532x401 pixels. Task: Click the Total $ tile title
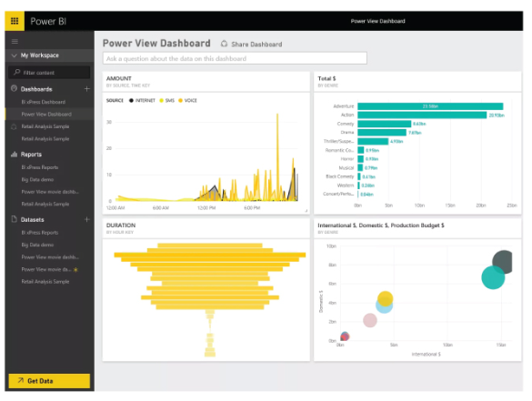coord(326,78)
